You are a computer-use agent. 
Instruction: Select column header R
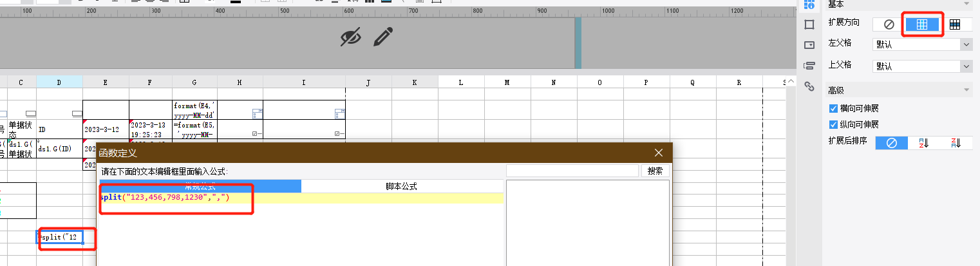coord(739,82)
